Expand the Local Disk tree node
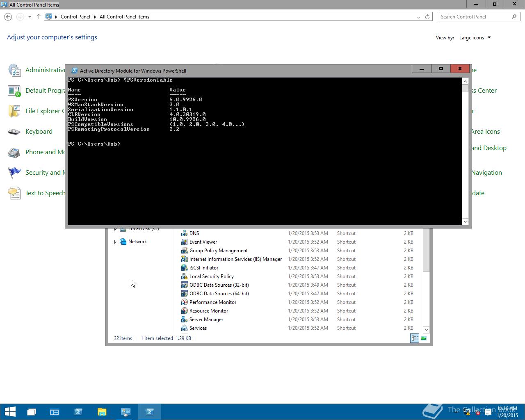 click(115, 229)
